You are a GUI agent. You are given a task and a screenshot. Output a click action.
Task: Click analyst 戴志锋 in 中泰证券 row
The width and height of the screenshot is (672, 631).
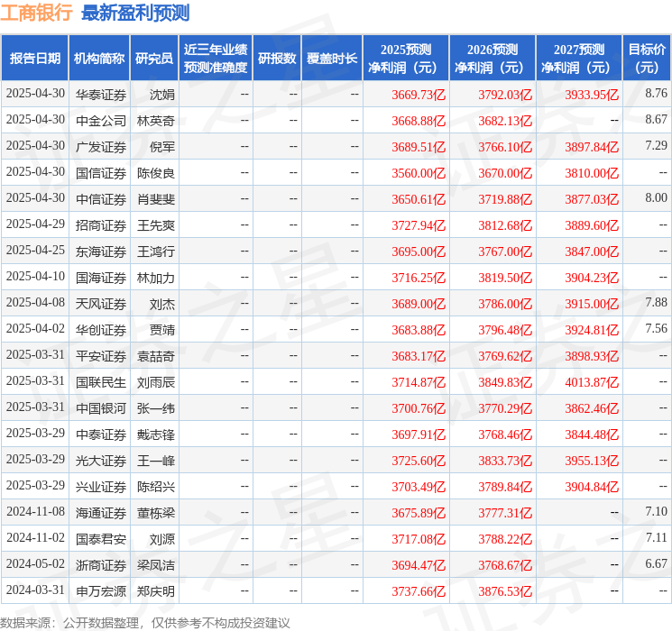pos(155,434)
